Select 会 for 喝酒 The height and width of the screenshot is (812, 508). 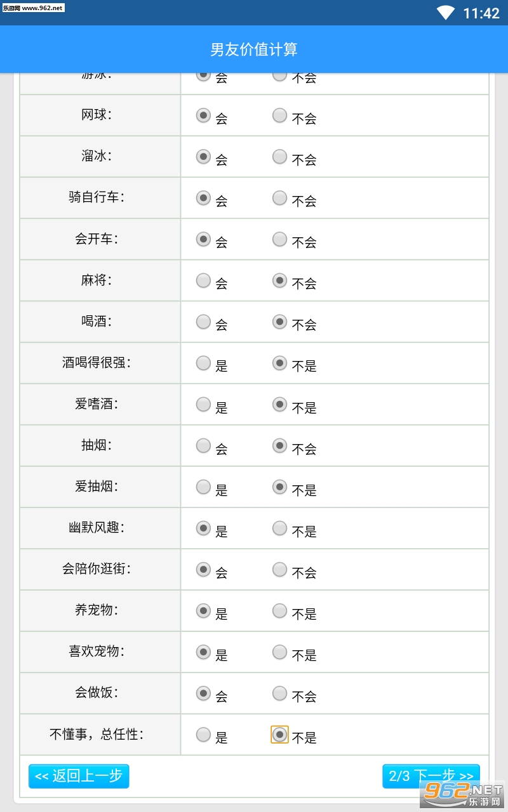pos(203,322)
